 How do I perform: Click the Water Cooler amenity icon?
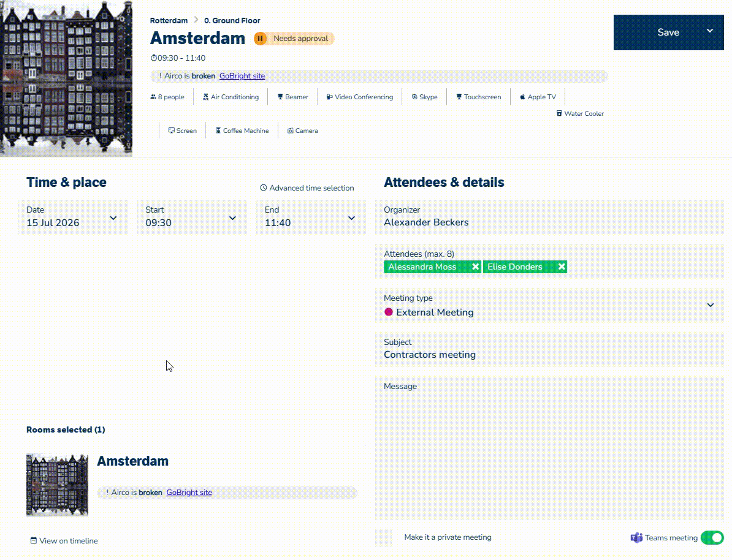tap(559, 113)
